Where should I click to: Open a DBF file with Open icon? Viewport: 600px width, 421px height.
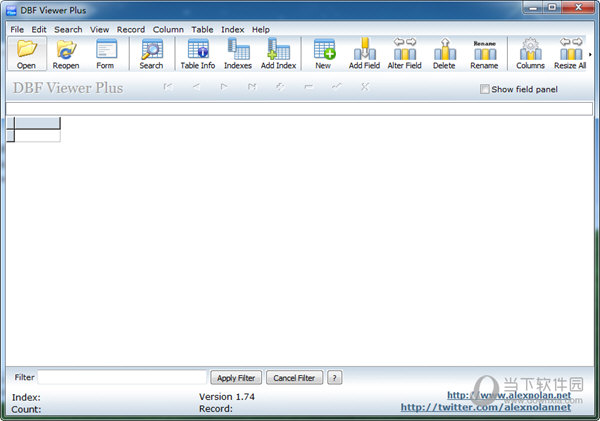coord(27,54)
